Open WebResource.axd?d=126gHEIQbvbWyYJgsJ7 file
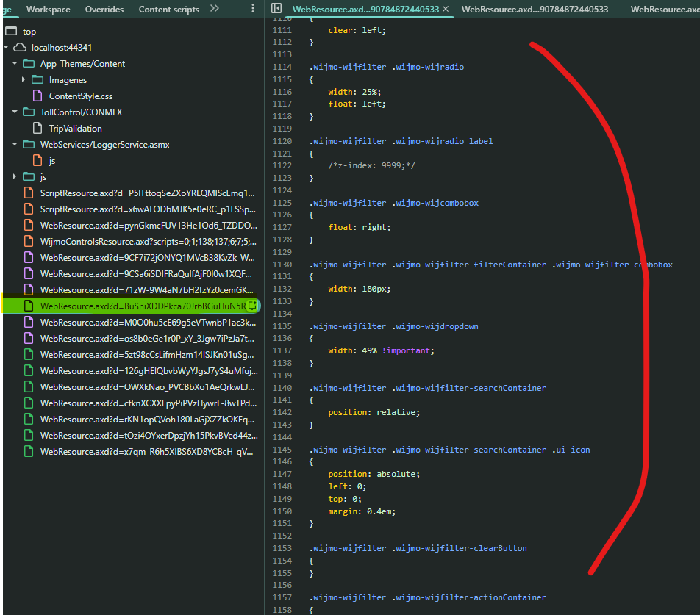 [149, 371]
